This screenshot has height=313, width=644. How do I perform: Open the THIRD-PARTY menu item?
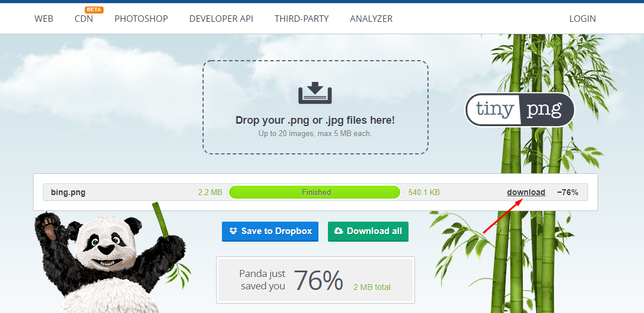(301, 19)
